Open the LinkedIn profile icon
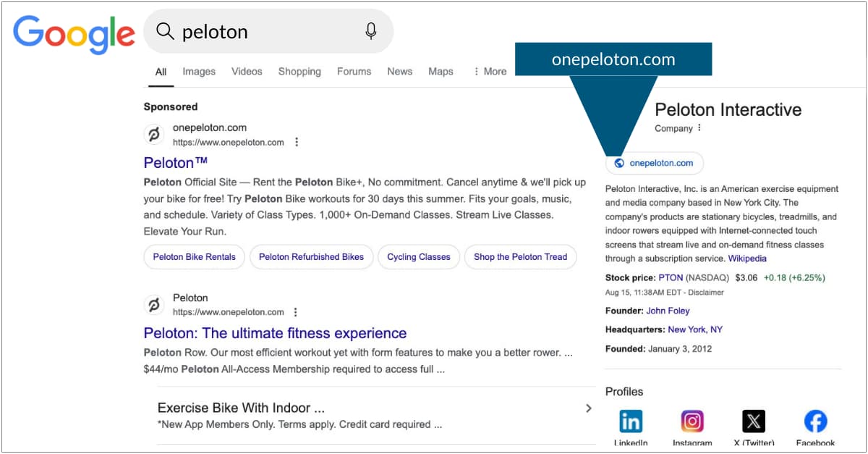Image resolution: width=868 pixels, height=454 pixels. click(631, 421)
